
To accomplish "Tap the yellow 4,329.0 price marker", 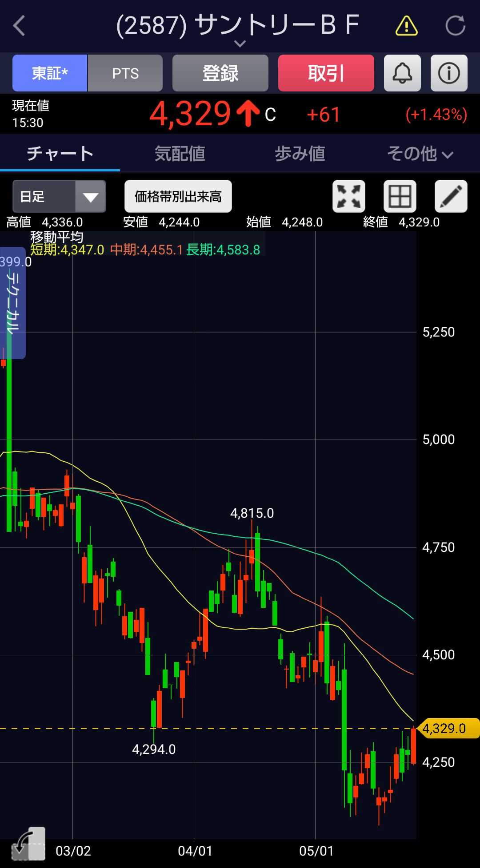I will click(448, 729).
